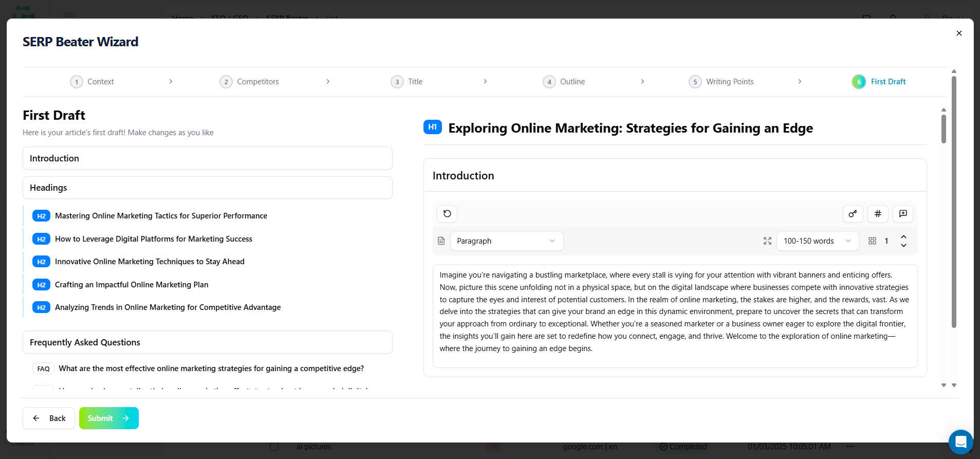Open the 100-150 words length dropdown
The width and height of the screenshot is (980, 459).
(817, 241)
